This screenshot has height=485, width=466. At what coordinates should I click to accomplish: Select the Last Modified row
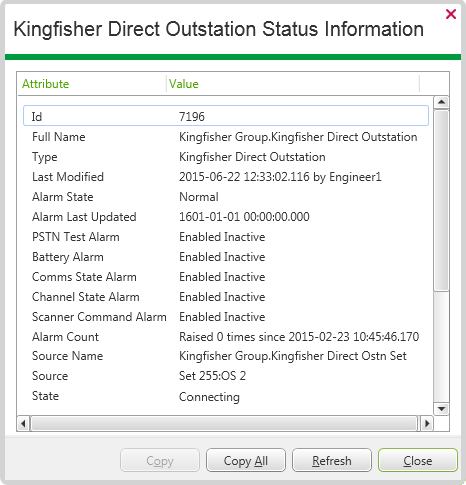226,177
